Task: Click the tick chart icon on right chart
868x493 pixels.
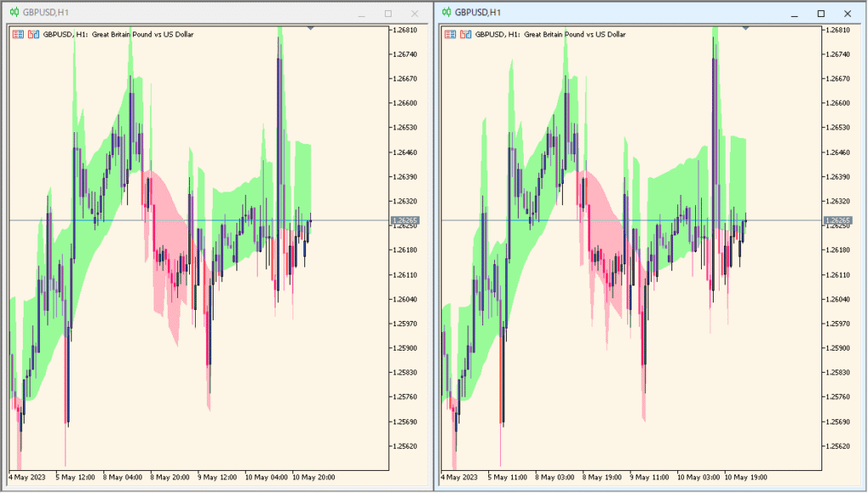Action: (x=467, y=35)
